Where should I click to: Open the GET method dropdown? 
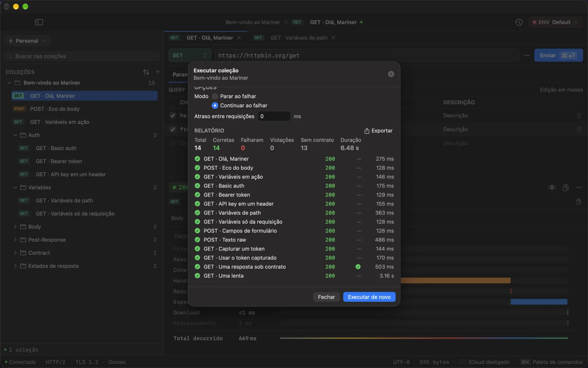[x=190, y=55]
